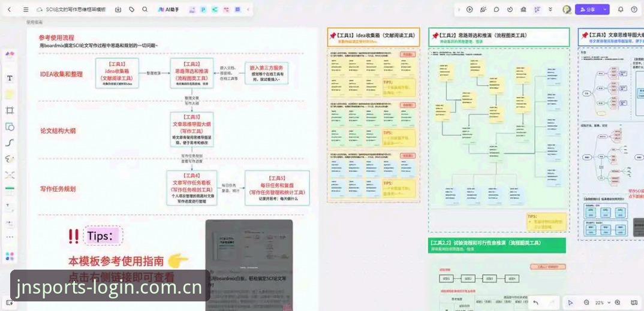Select the connector line tool
The image size is (644, 311).
(x=10, y=143)
